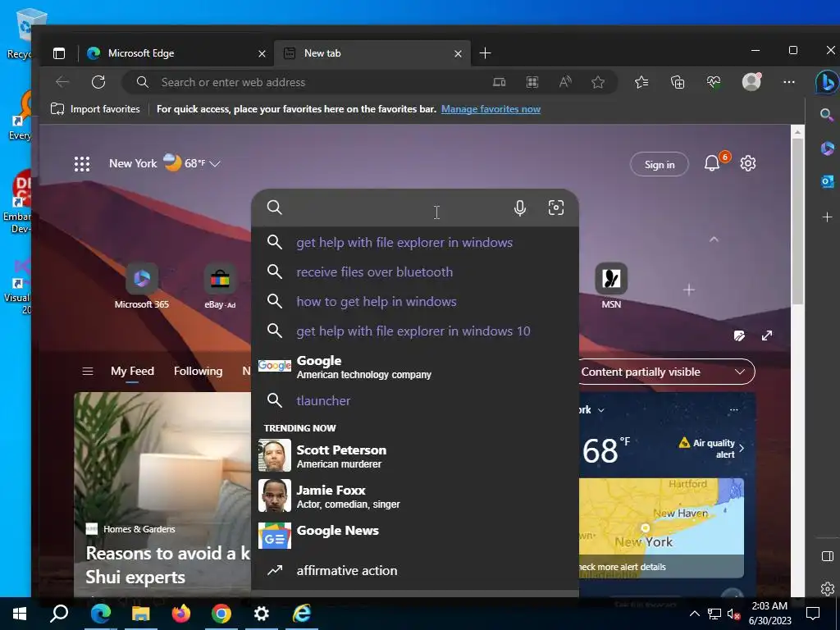This screenshot has width=840, height=630.
Task: Expand the New York weather chevron
Action: [x=216, y=164]
